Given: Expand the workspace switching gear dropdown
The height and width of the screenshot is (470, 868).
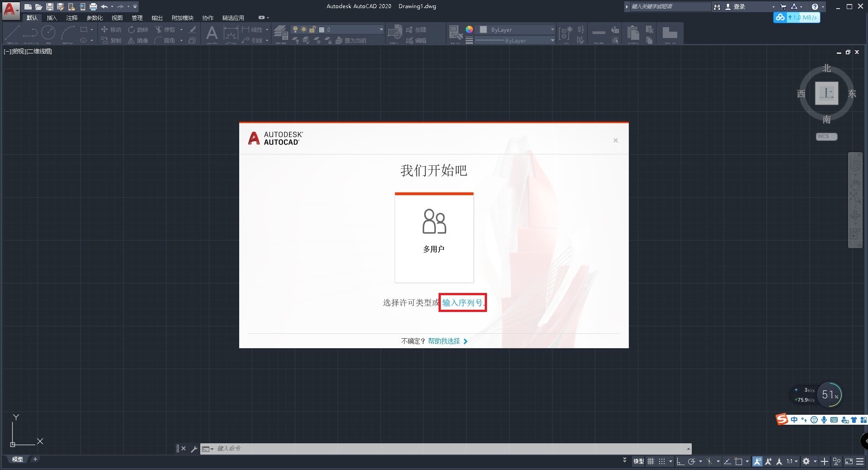Looking at the screenshot, I should [x=815, y=461].
